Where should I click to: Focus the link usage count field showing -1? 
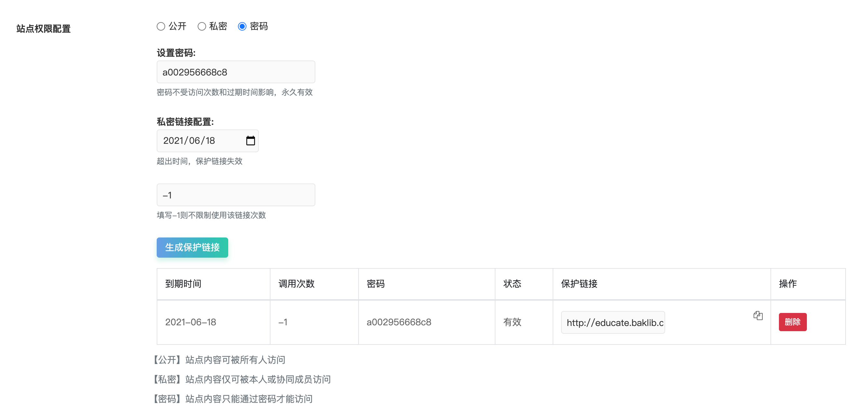click(x=236, y=195)
